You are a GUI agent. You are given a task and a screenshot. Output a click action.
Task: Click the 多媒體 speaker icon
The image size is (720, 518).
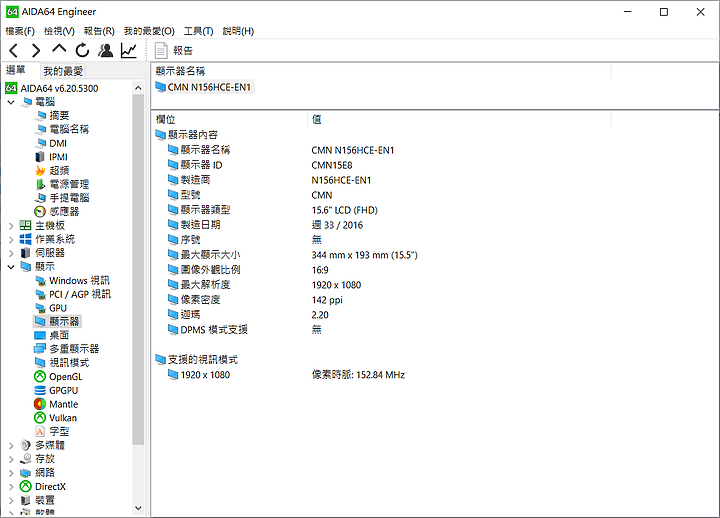(x=26, y=445)
